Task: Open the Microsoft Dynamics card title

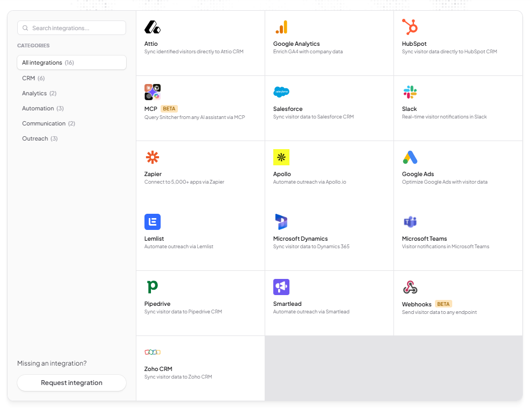Action: tap(300, 239)
